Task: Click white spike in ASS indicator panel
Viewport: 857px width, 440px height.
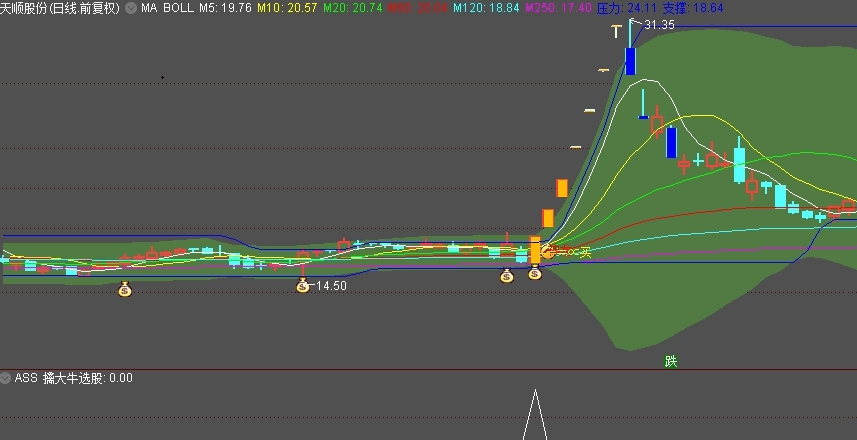Action: (x=535, y=414)
